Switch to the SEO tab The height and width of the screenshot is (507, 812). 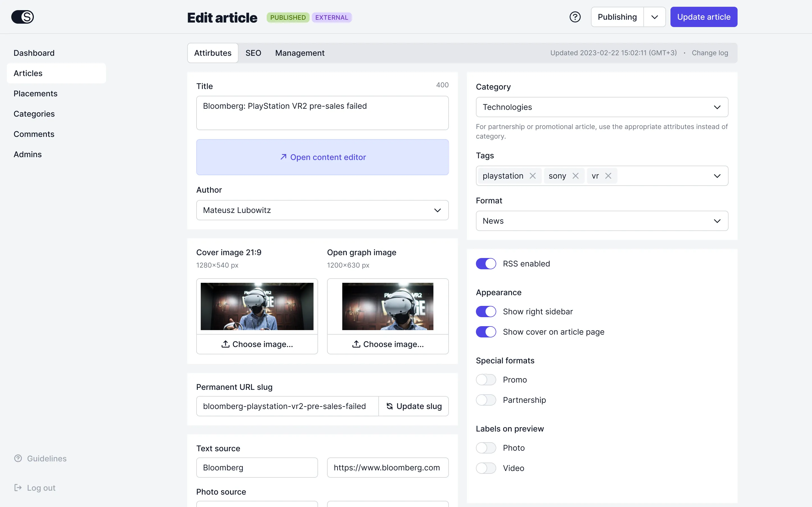coord(253,53)
